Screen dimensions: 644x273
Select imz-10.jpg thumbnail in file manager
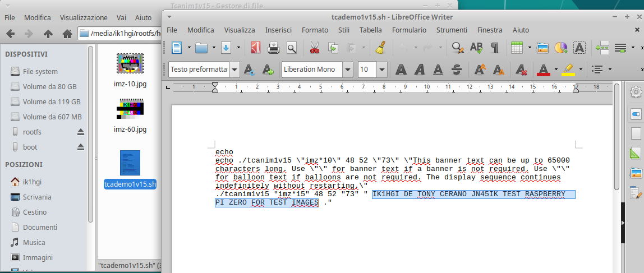point(130,63)
